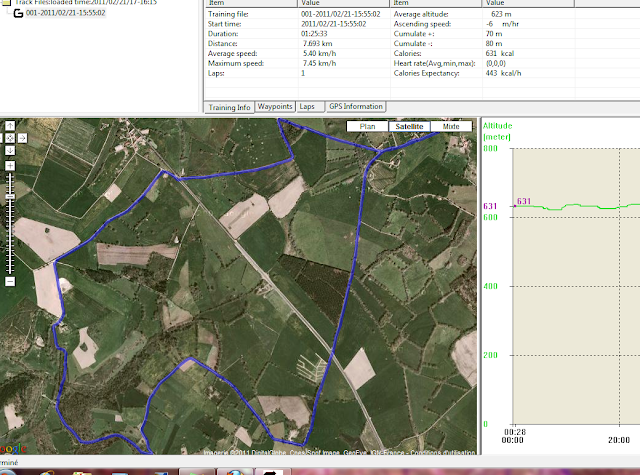Switch map to Mixte view
Viewport: 640px width, 475px height.
(x=451, y=127)
